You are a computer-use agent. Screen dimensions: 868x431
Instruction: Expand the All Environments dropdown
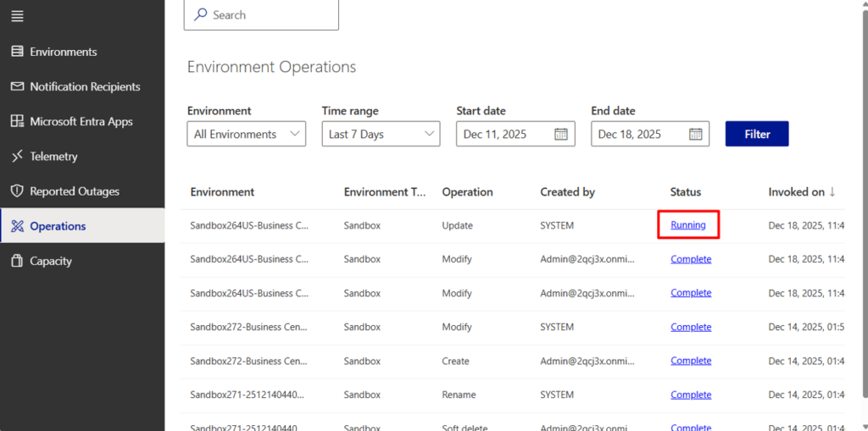[246, 134]
